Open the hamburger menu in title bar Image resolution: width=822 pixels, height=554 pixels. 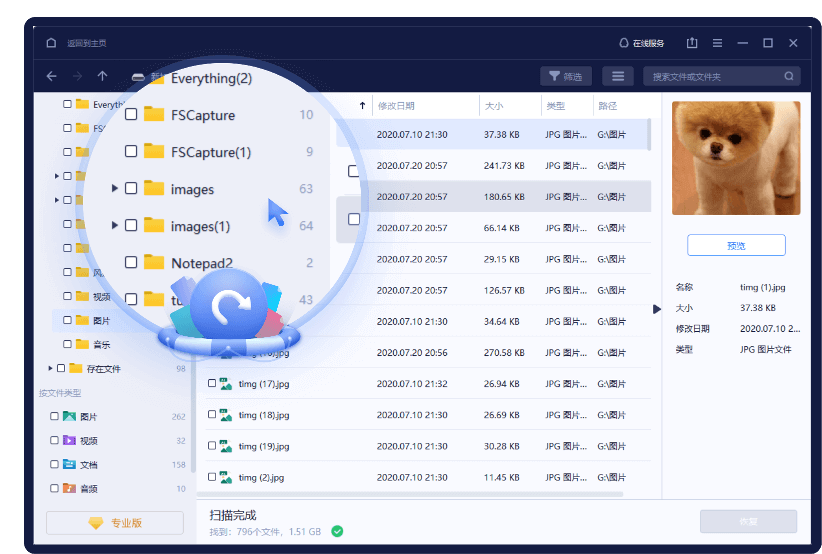click(717, 43)
